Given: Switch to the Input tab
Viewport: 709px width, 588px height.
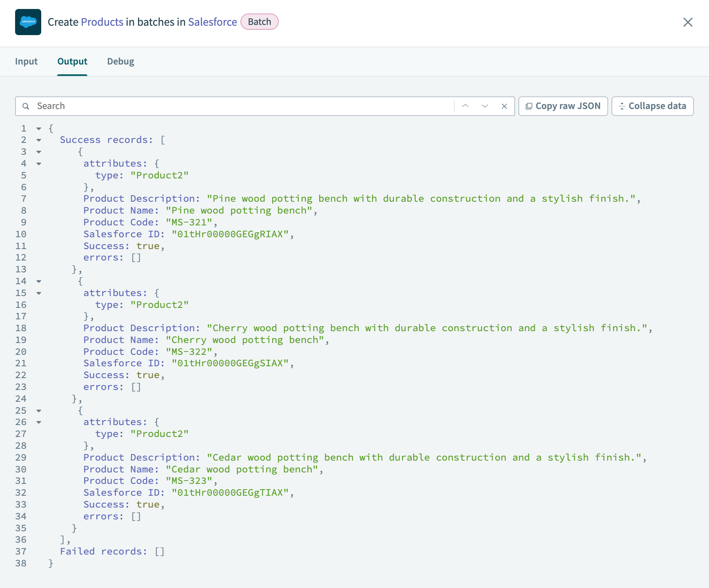Looking at the screenshot, I should click(x=26, y=61).
